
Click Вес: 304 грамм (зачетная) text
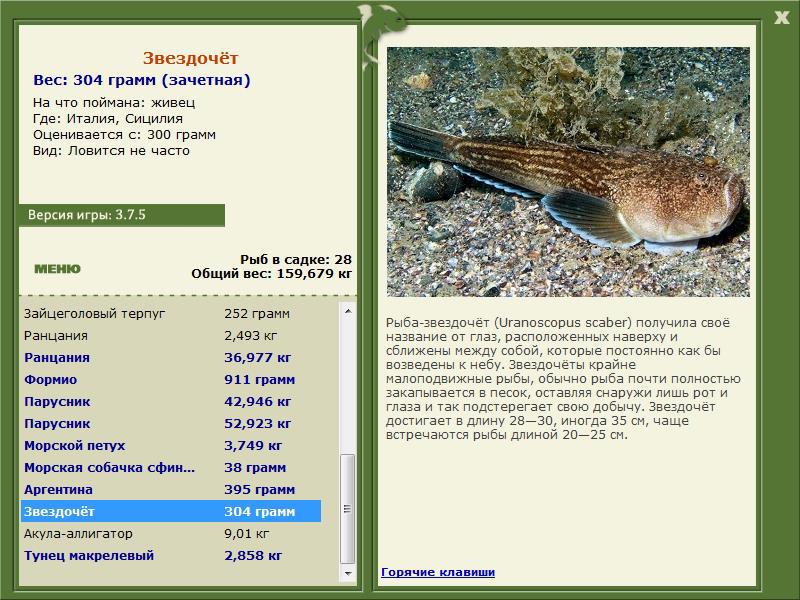coord(142,80)
